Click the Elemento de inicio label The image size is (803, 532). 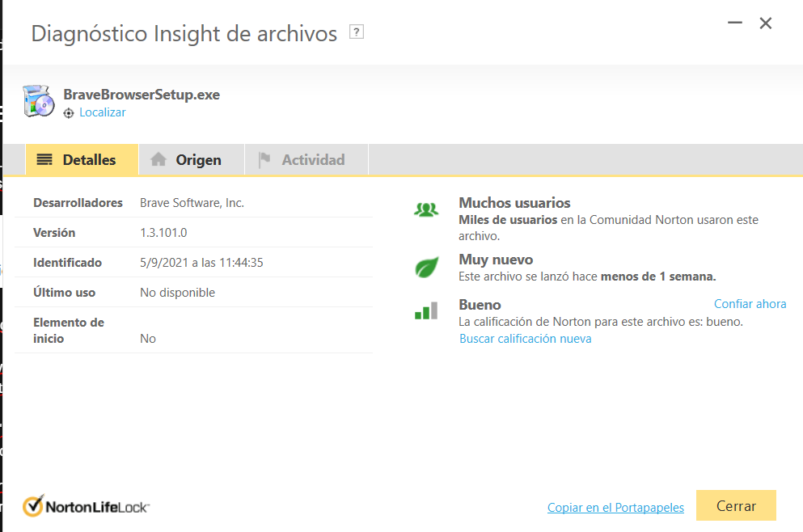69,330
